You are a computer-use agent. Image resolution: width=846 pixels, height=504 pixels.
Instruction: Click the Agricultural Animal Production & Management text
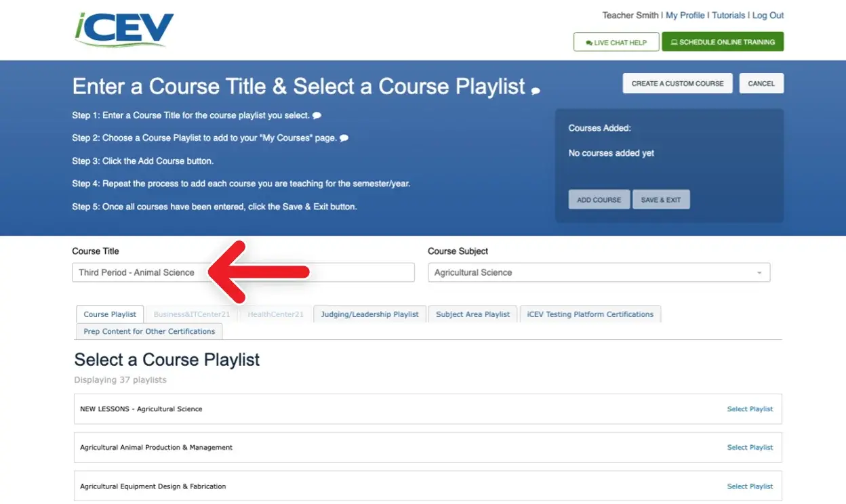[156, 448]
